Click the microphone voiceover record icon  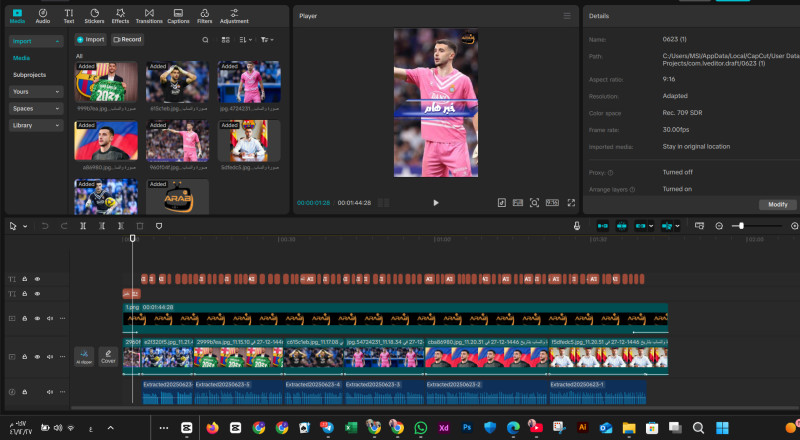(578, 226)
